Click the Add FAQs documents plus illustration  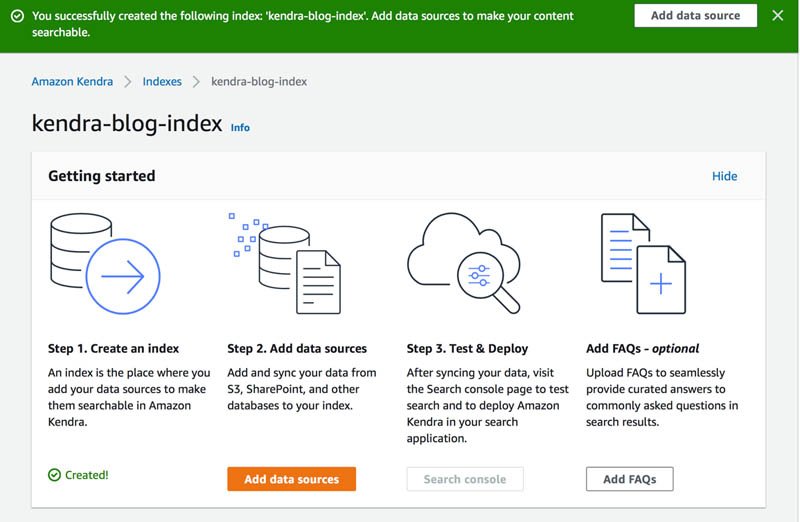coord(643,263)
